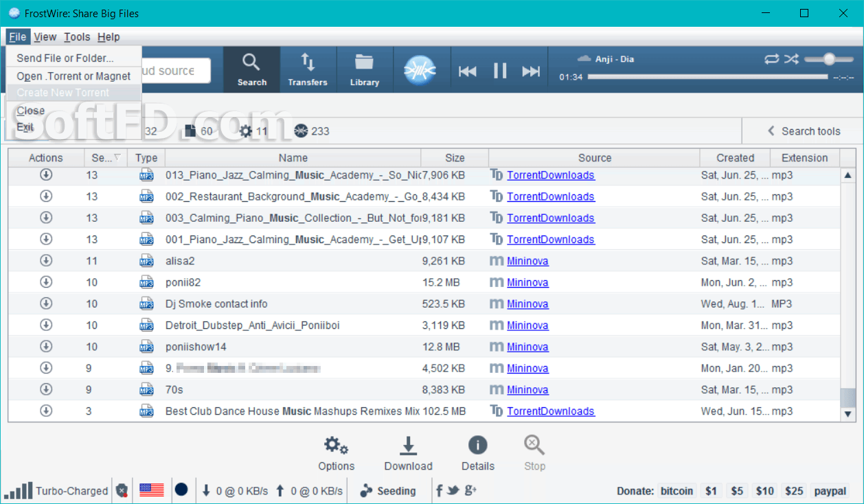The height and width of the screenshot is (504, 864).
Task: Pause the playing track
Action: click(x=500, y=70)
